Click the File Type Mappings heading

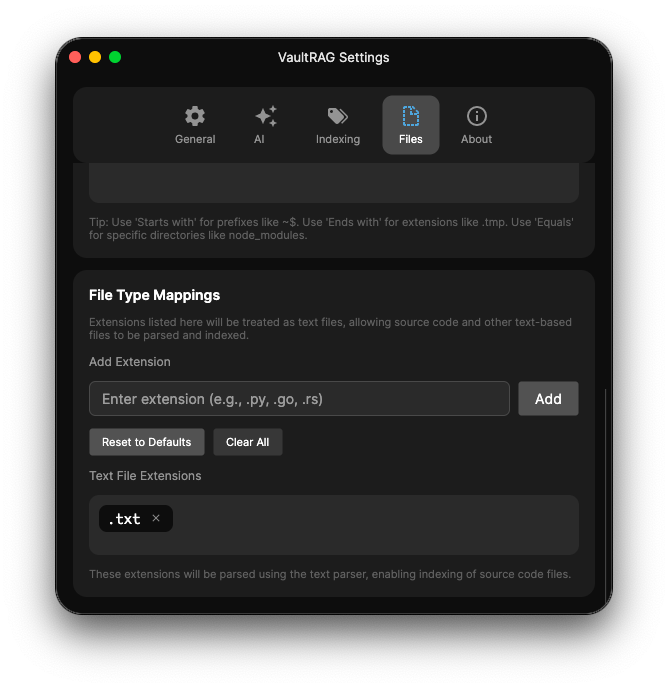(154, 295)
